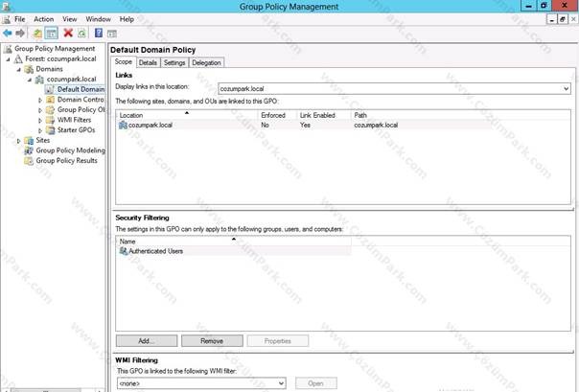Expand the Starter GPOs node

40,130
